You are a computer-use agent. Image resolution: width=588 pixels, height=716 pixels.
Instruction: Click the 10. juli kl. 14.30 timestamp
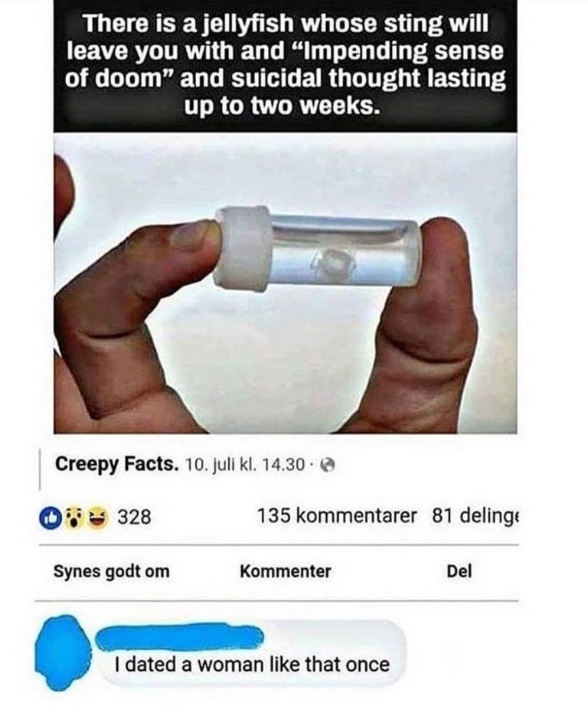(x=245, y=466)
